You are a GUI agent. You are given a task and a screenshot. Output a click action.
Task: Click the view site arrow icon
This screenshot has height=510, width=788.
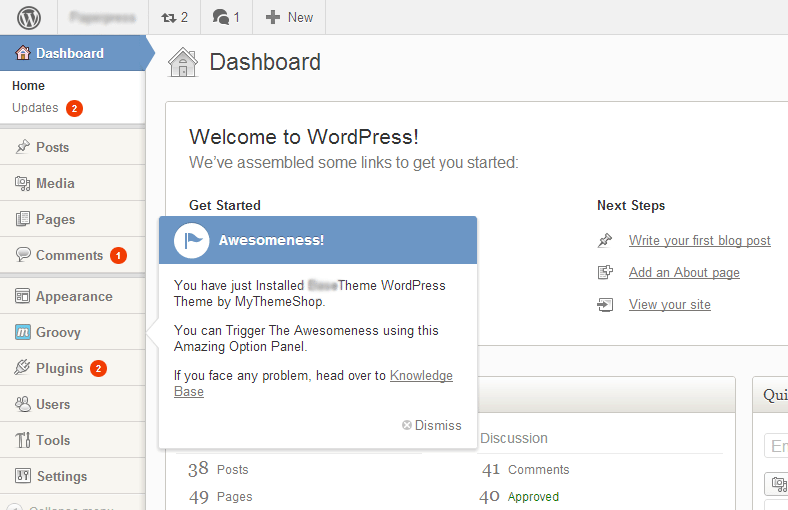(x=605, y=304)
